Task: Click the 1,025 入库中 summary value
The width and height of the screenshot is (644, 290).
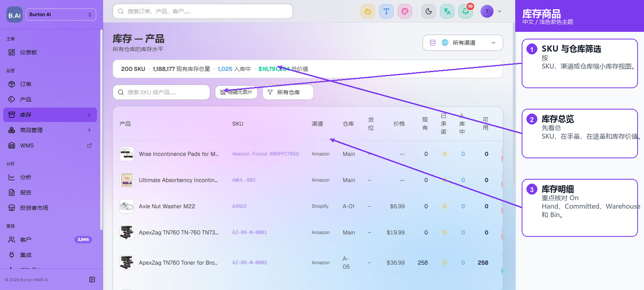Action: [x=234, y=69]
